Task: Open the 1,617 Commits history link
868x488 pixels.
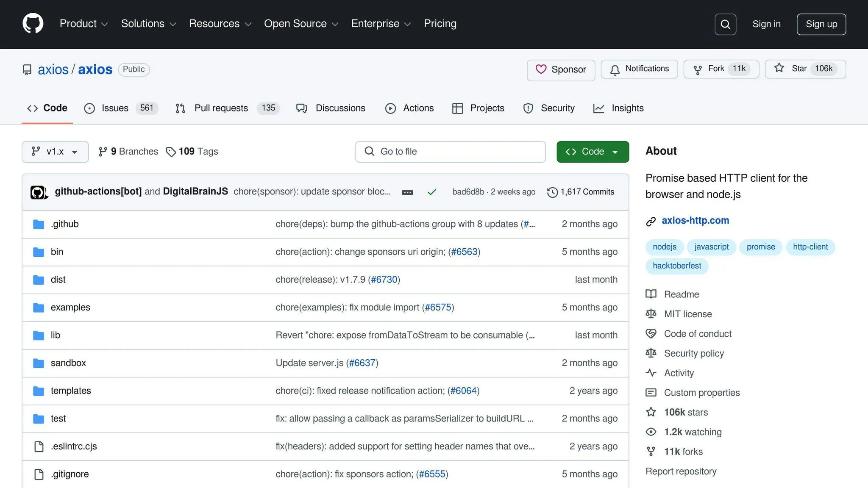Action: click(581, 192)
